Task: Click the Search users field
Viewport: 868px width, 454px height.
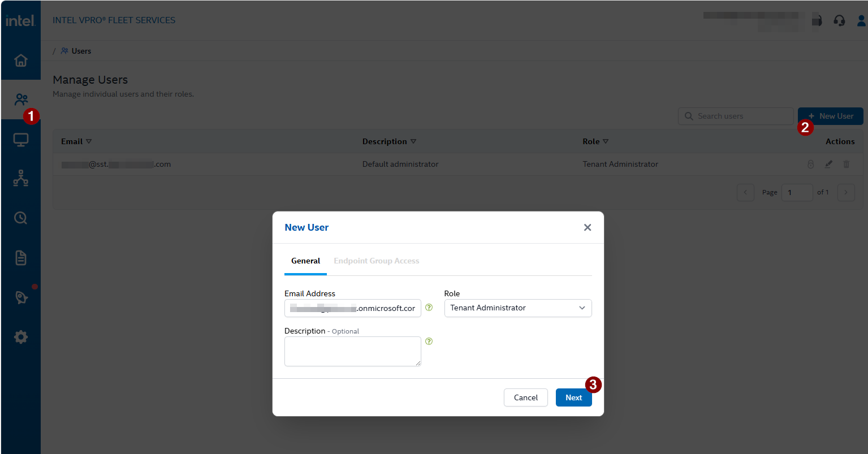Action: (x=736, y=116)
